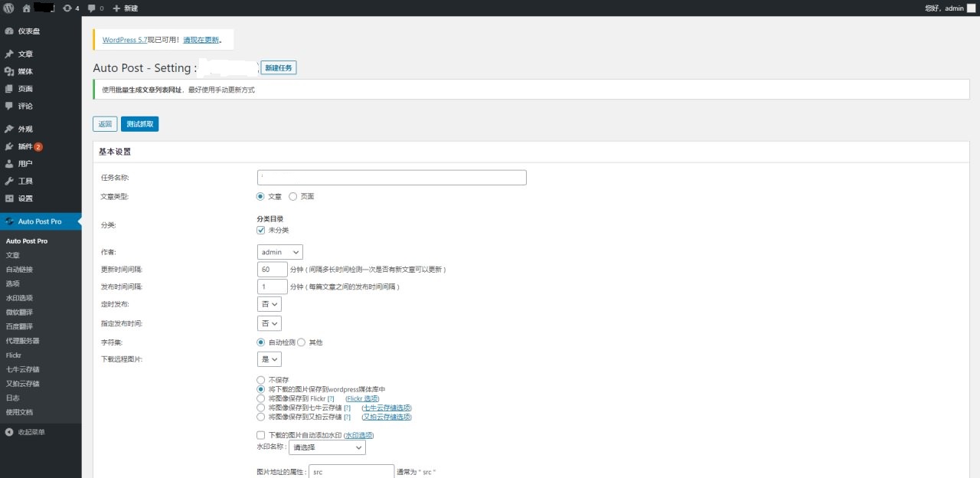Image resolution: width=980 pixels, height=478 pixels.
Task: Open the 七牛云存储选项 link
Action: coord(387,408)
